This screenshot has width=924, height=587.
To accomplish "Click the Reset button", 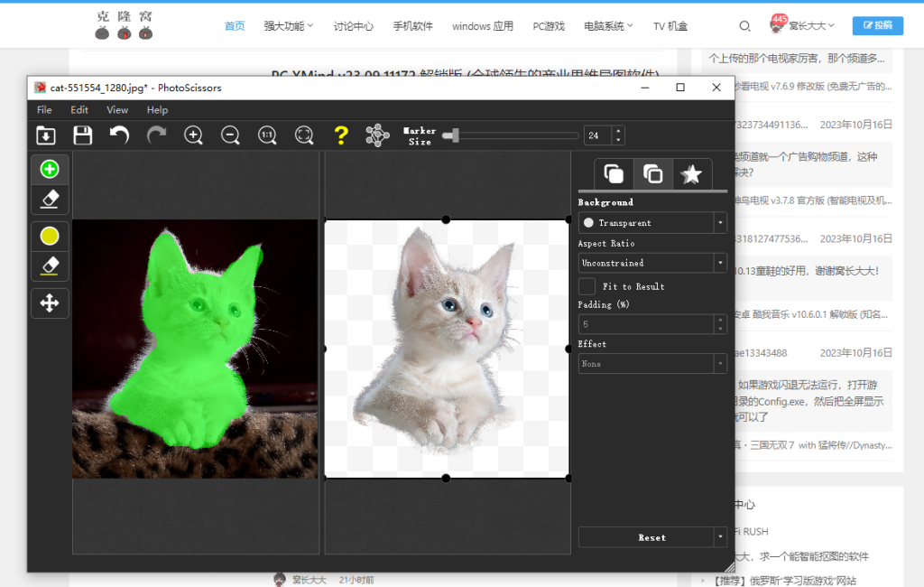I will pos(646,537).
